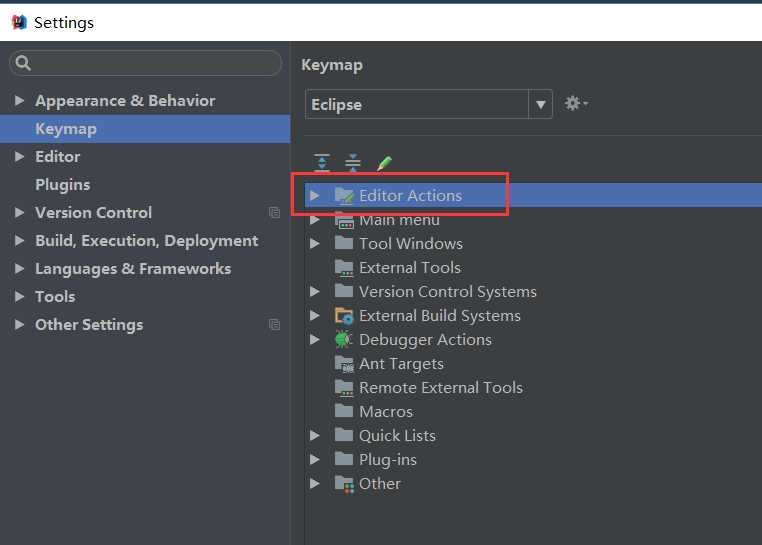Expand the Version Control settings arrow
The width and height of the screenshot is (762, 545).
pos(19,212)
